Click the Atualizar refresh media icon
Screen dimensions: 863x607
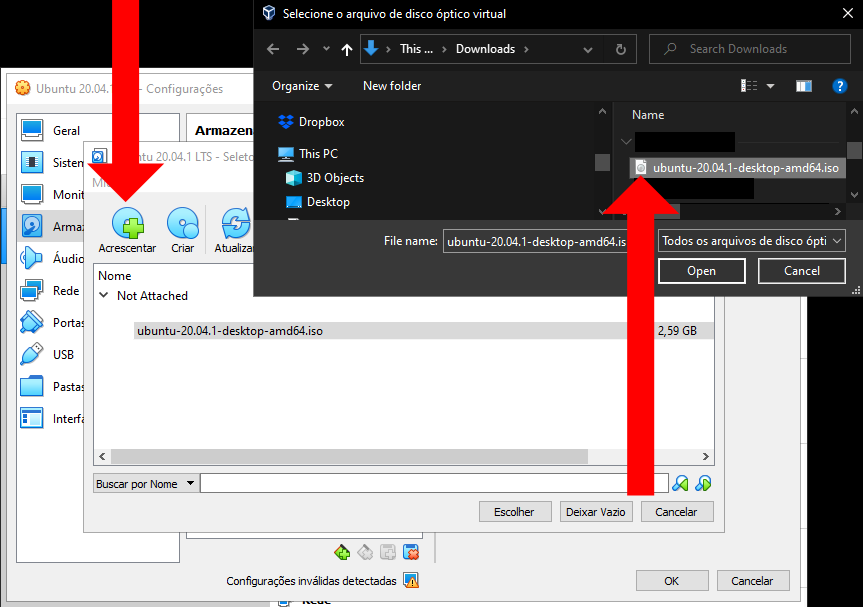pyautogui.click(x=236, y=223)
